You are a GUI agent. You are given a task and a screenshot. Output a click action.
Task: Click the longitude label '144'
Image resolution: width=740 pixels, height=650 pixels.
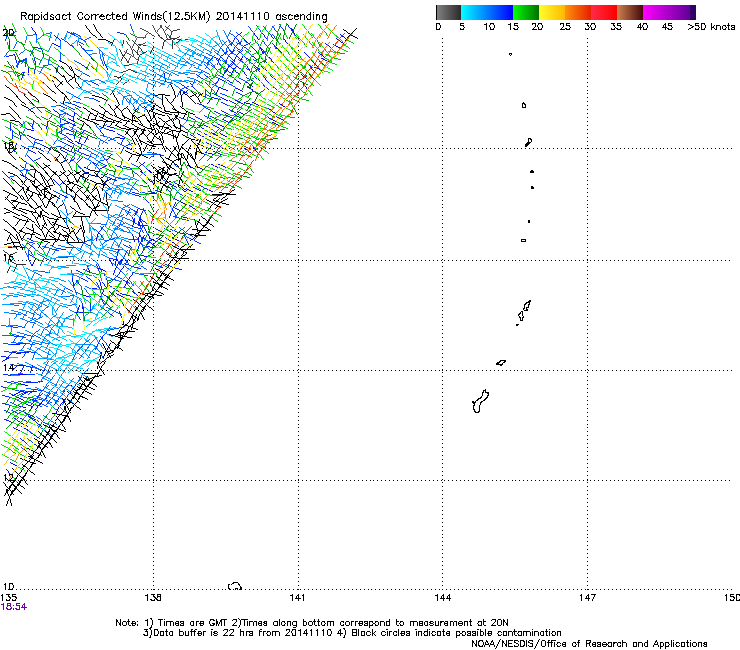coord(443,598)
